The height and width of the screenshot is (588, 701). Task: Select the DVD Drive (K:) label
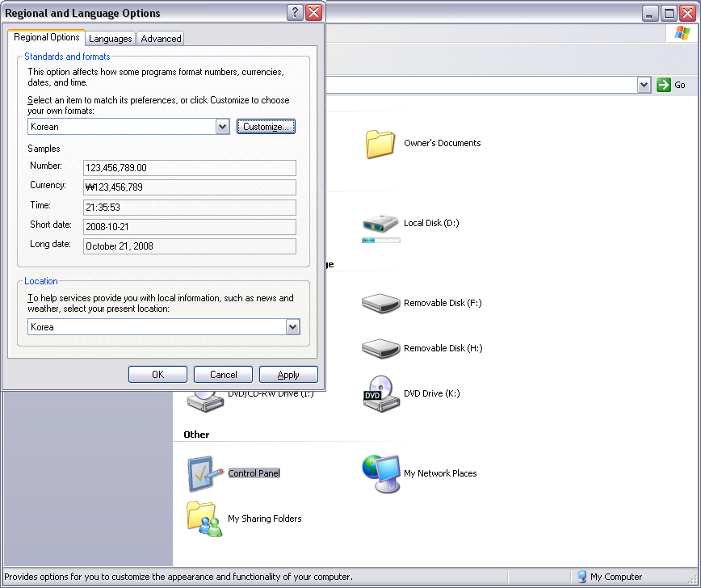[432, 393]
